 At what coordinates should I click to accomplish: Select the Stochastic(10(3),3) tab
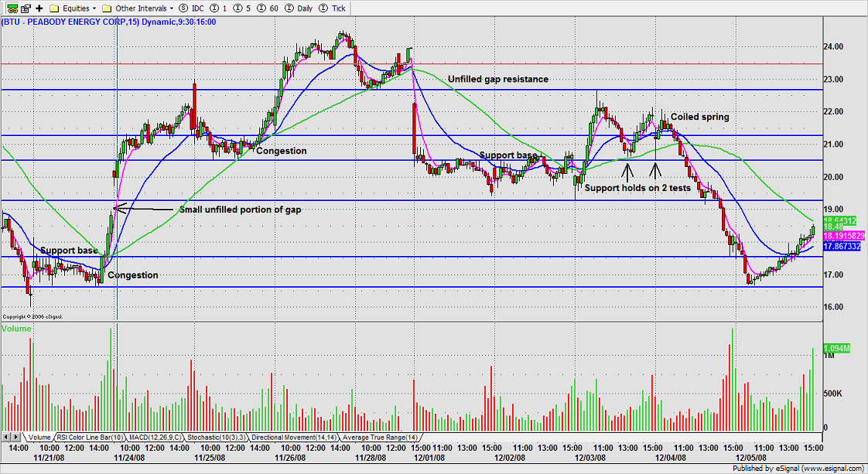point(217,438)
